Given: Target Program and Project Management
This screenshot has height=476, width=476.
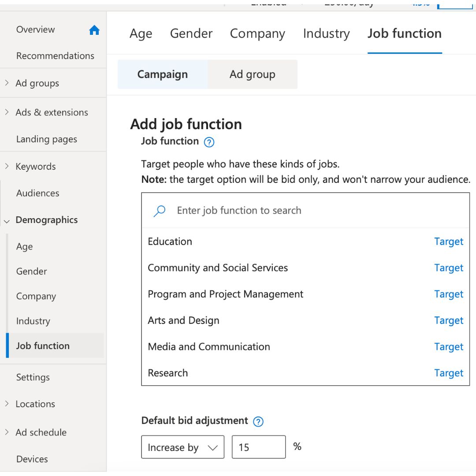Looking at the screenshot, I should 449,294.
